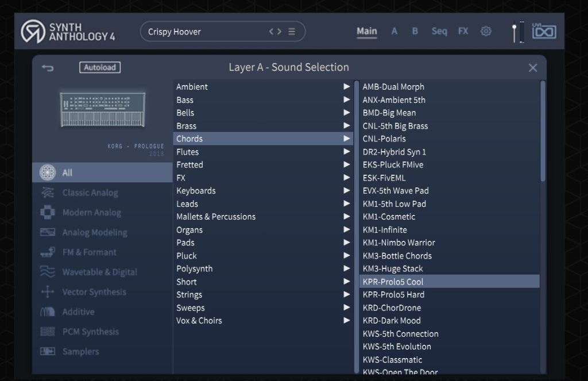Viewport: 588px width, 381px height.
Task: Click the UVI logo icon
Action: (x=544, y=32)
